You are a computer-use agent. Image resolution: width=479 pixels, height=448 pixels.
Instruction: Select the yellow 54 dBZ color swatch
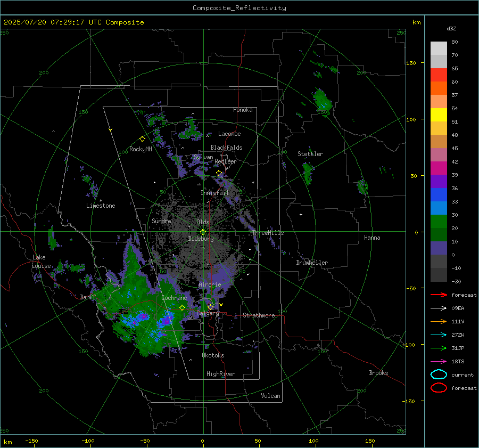coord(439,115)
